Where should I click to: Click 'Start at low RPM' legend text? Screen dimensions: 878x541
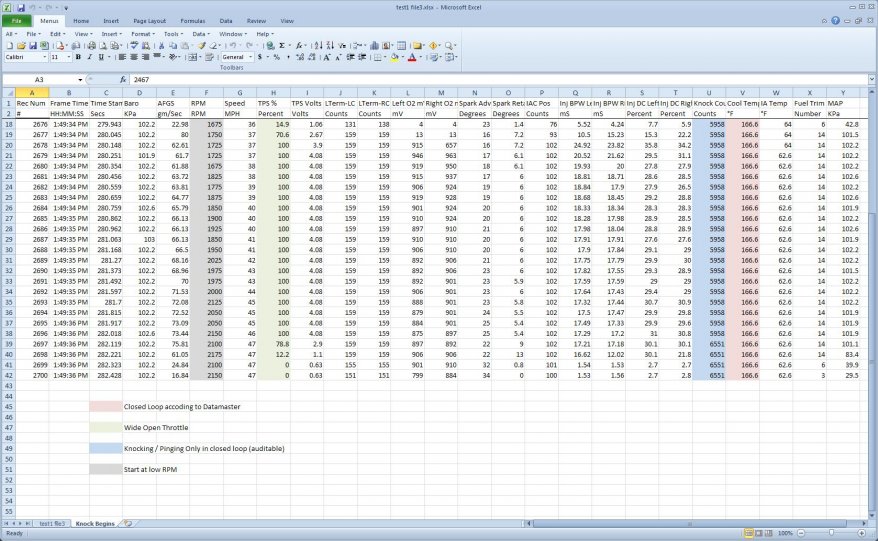point(150,469)
